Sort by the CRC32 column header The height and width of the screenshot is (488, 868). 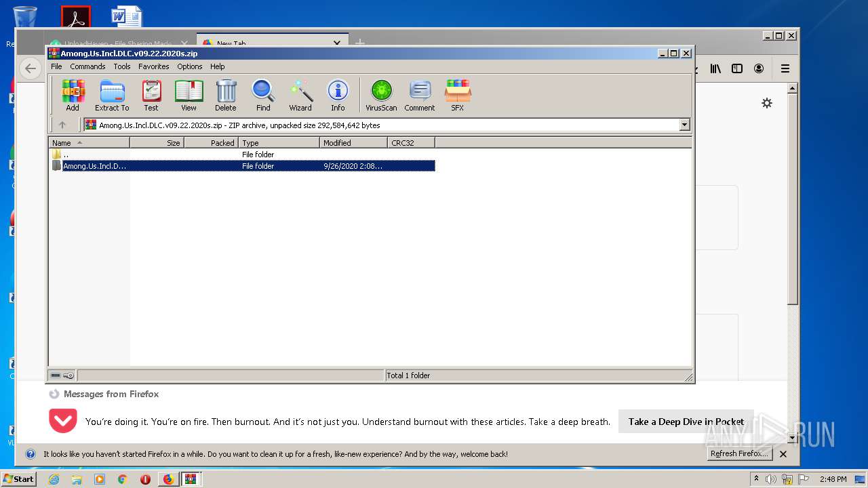(411, 143)
